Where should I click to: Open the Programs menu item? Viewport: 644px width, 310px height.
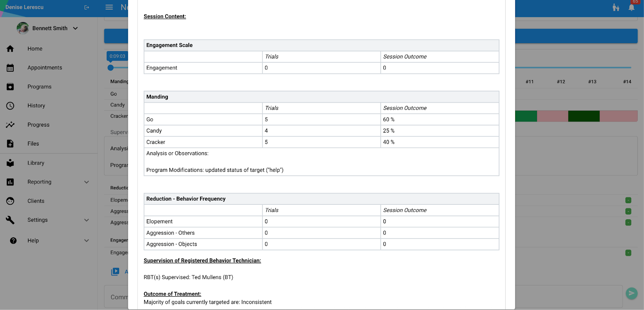[x=39, y=87]
